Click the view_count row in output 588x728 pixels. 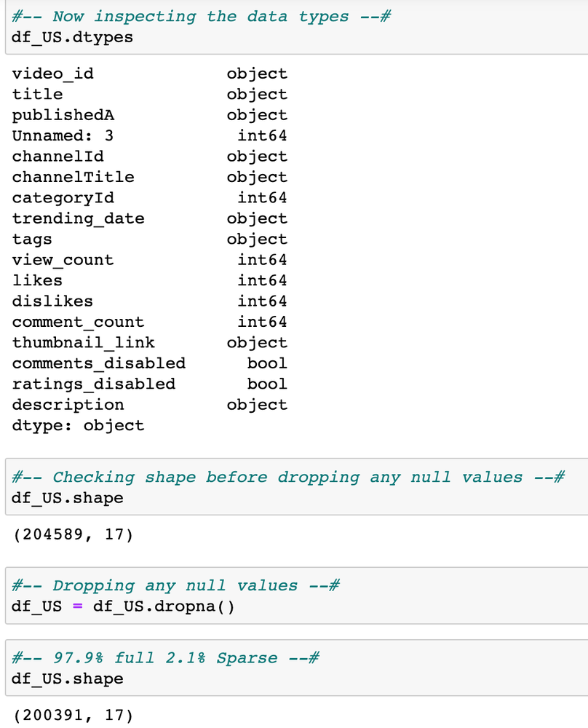(x=63, y=260)
